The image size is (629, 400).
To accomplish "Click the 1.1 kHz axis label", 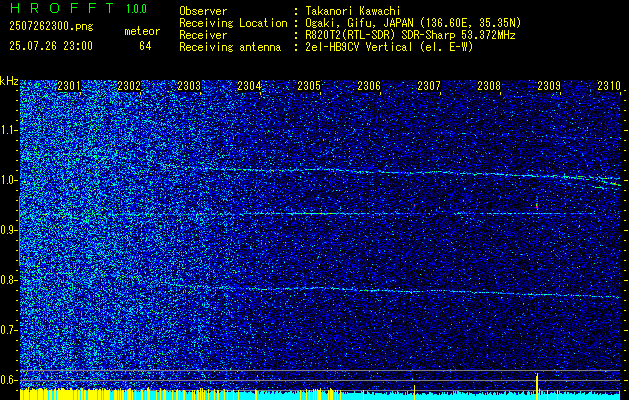I will coord(9,130).
